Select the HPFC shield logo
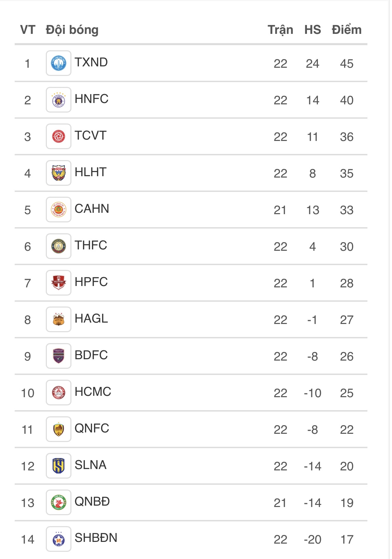Viewport: 392px width, 559px height. pos(58,283)
